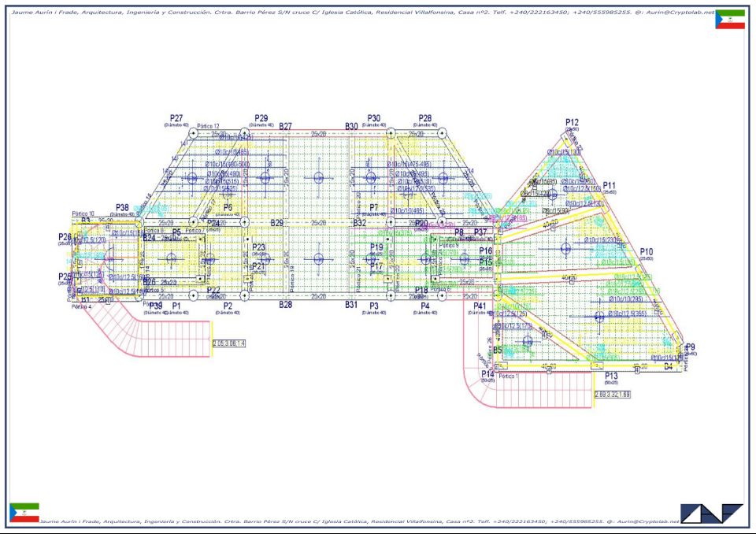Pick the P13 label near the right staircase
The height and width of the screenshot is (534, 756).
click(x=610, y=376)
